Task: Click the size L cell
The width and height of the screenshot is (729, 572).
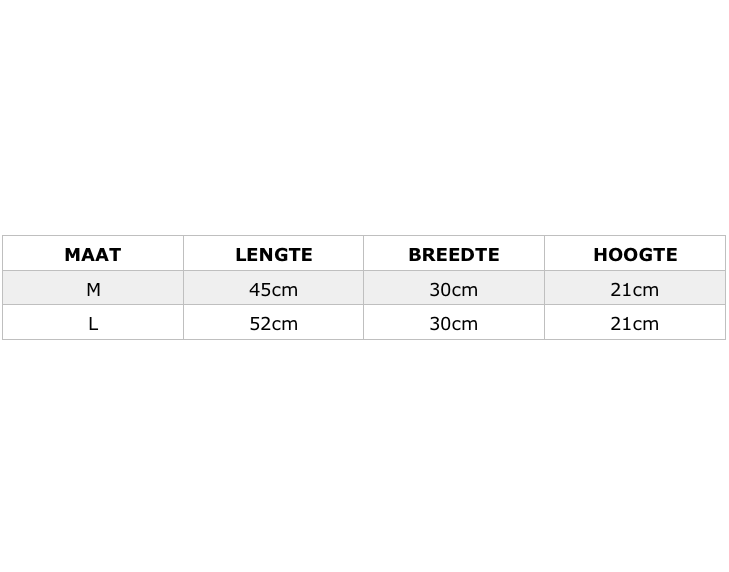Action: pyautogui.click(x=93, y=323)
